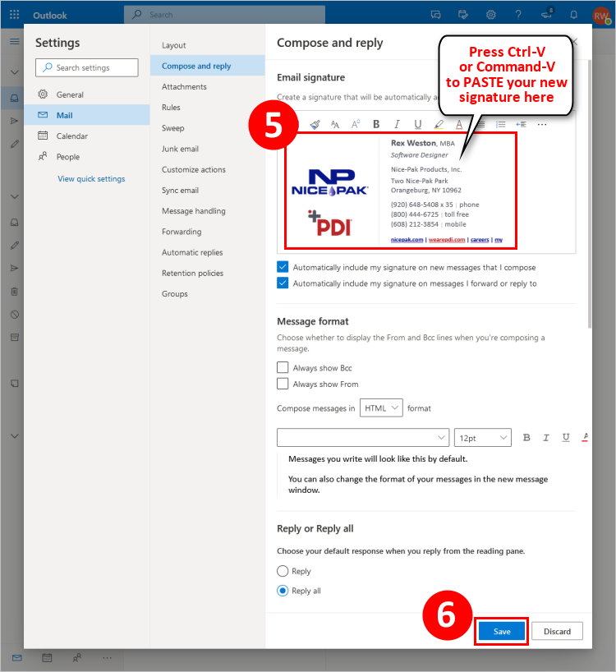The image size is (616, 672).
Task: Toggle Bold in default message format
Action: tap(526, 438)
